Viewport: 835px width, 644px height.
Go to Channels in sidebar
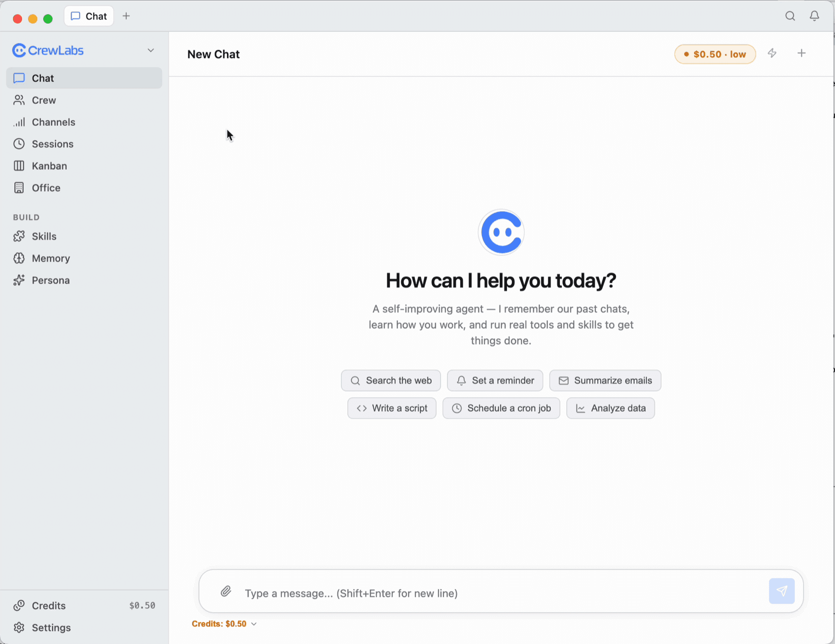tap(84, 122)
